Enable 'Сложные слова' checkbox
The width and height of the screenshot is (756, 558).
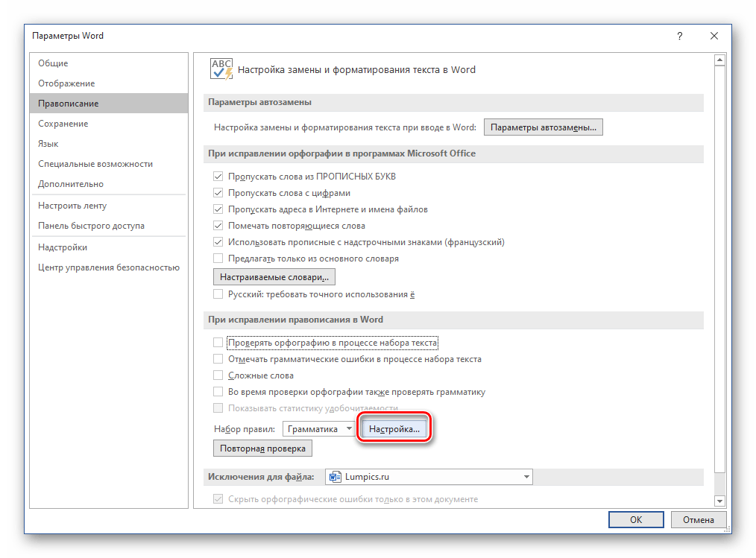click(218, 375)
